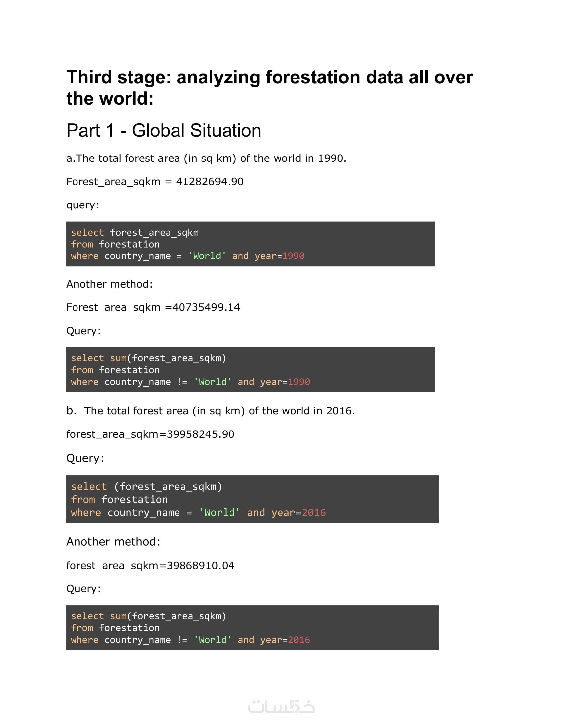Click the "!=" operator in the 1990 sum query
This screenshot has width=563, height=728.
click(182, 382)
